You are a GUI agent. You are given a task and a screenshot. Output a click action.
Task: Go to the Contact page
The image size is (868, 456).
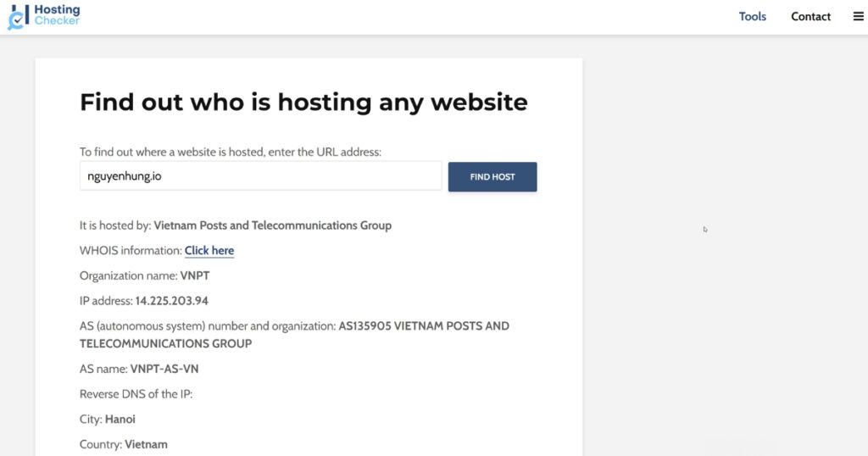810,16
